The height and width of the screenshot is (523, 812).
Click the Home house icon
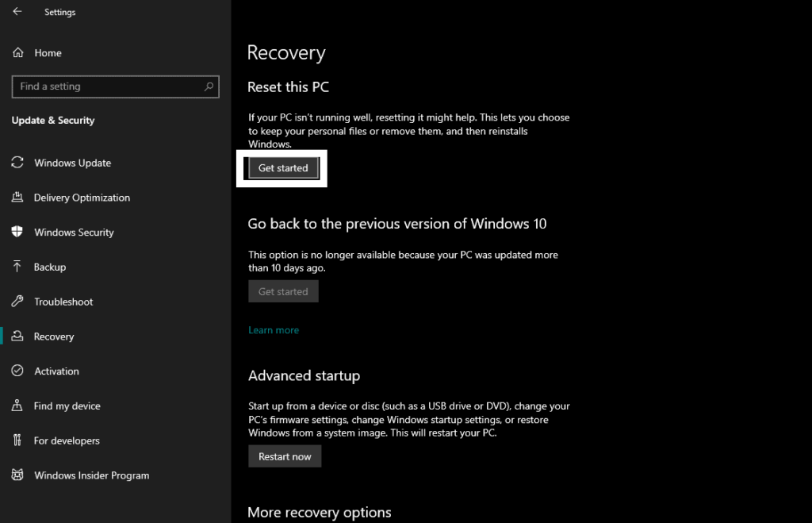(x=18, y=52)
